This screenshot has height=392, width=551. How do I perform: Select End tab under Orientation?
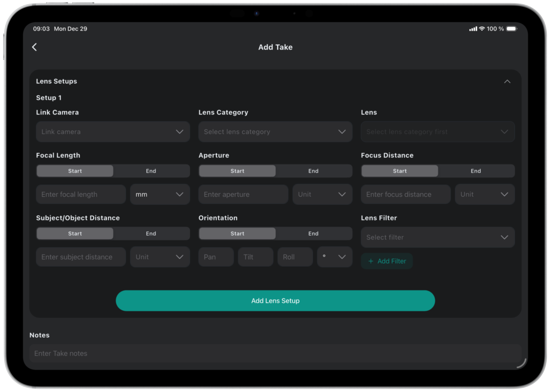[313, 233]
